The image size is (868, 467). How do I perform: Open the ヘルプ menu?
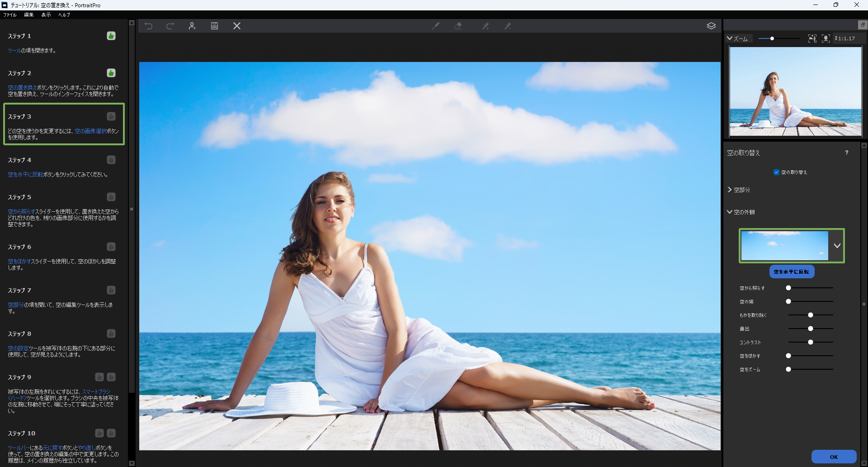pos(64,15)
